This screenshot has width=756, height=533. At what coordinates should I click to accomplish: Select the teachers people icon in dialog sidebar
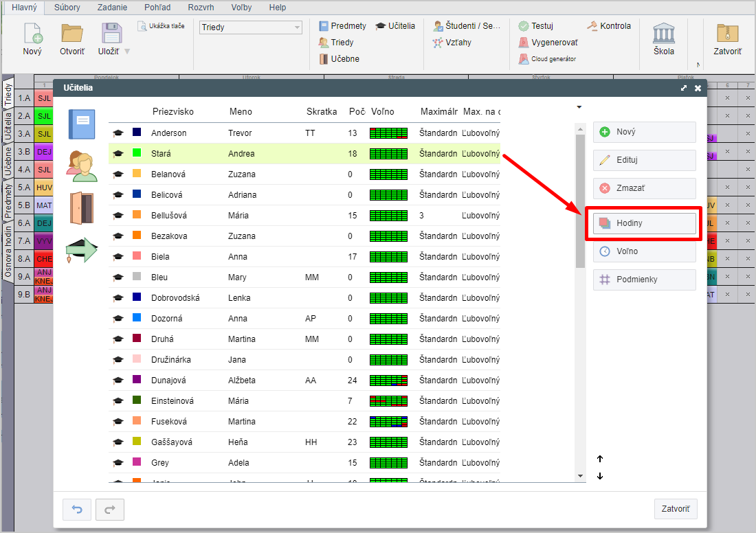coord(82,166)
